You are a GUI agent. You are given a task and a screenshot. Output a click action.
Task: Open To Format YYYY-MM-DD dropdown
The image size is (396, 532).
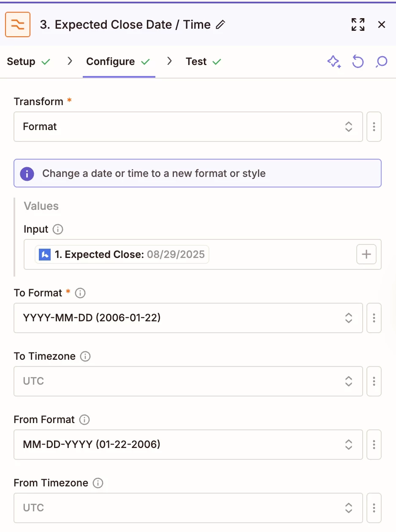point(188,318)
